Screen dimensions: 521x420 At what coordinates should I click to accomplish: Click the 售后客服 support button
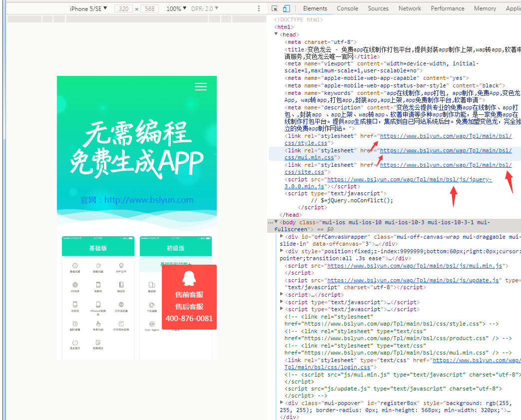click(x=189, y=307)
